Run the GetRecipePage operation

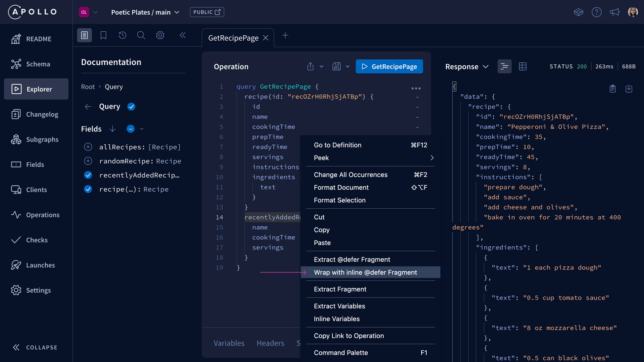click(389, 66)
